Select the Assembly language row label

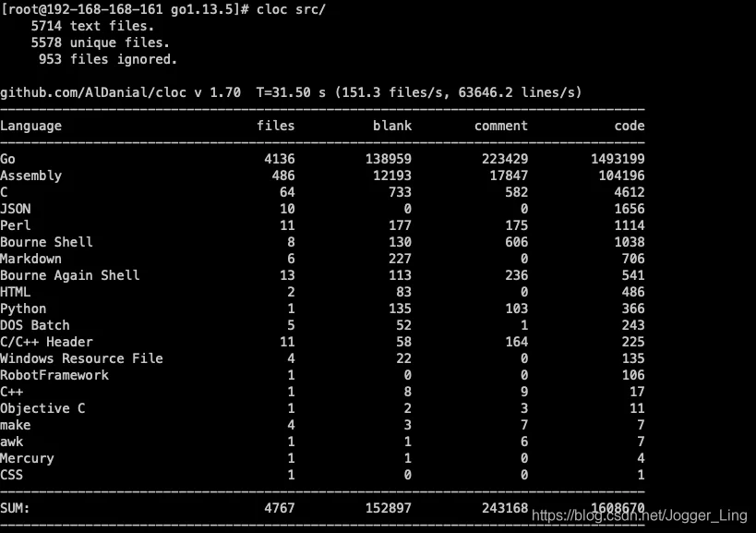click(31, 176)
